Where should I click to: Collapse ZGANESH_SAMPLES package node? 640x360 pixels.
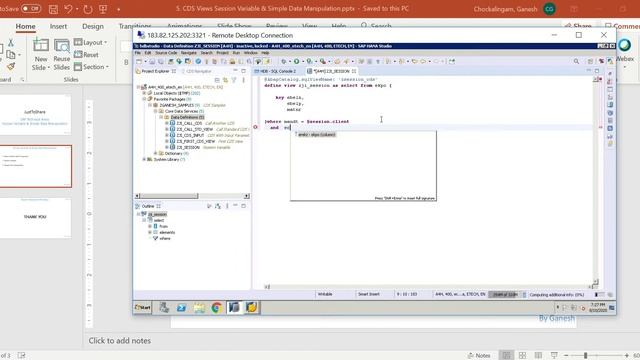[150, 105]
